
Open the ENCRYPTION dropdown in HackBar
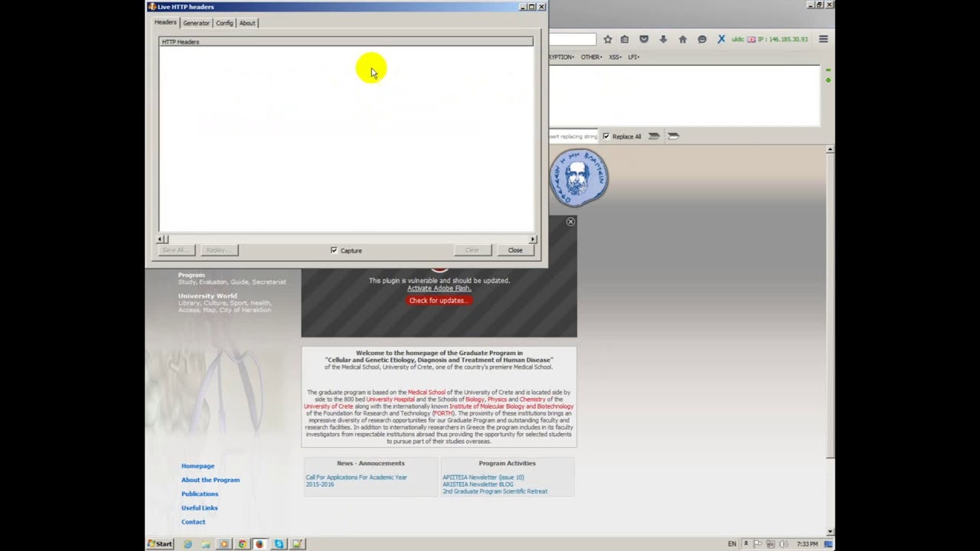(562, 57)
